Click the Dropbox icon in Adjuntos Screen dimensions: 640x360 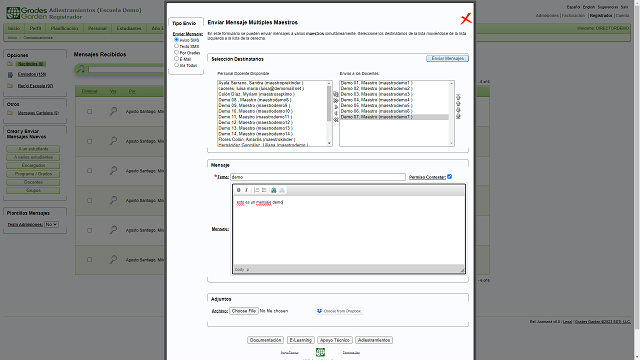point(319,311)
